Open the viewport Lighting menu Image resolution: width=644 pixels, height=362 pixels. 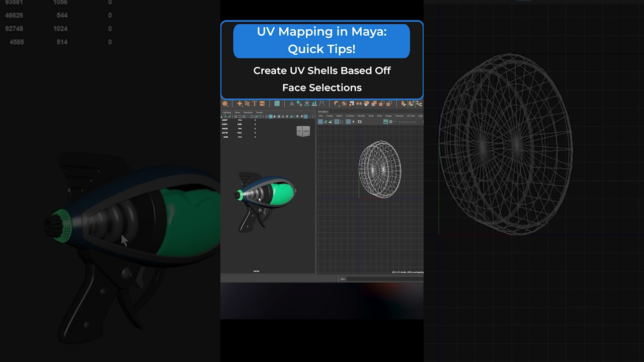pos(227,113)
